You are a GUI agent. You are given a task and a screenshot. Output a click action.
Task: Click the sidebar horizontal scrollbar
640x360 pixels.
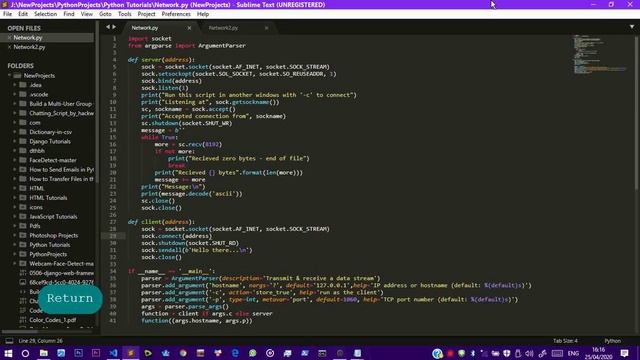click(x=20, y=331)
